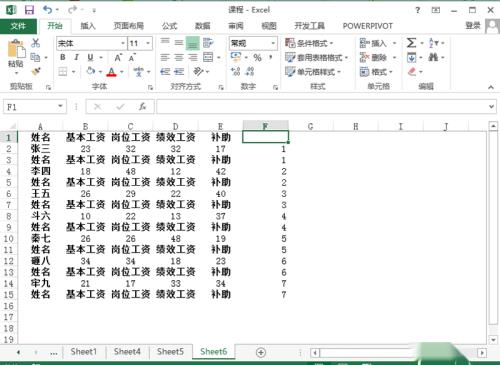Toggle italic formatting
This screenshot has height=365, width=500.
coord(76,57)
